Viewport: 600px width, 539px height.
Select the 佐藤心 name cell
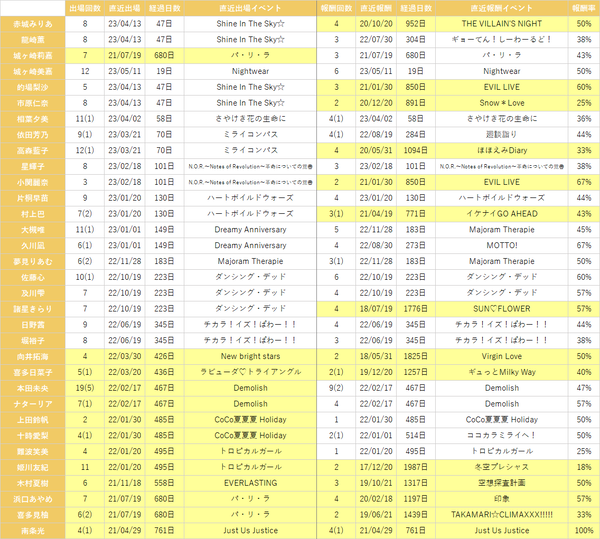[33, 277]
